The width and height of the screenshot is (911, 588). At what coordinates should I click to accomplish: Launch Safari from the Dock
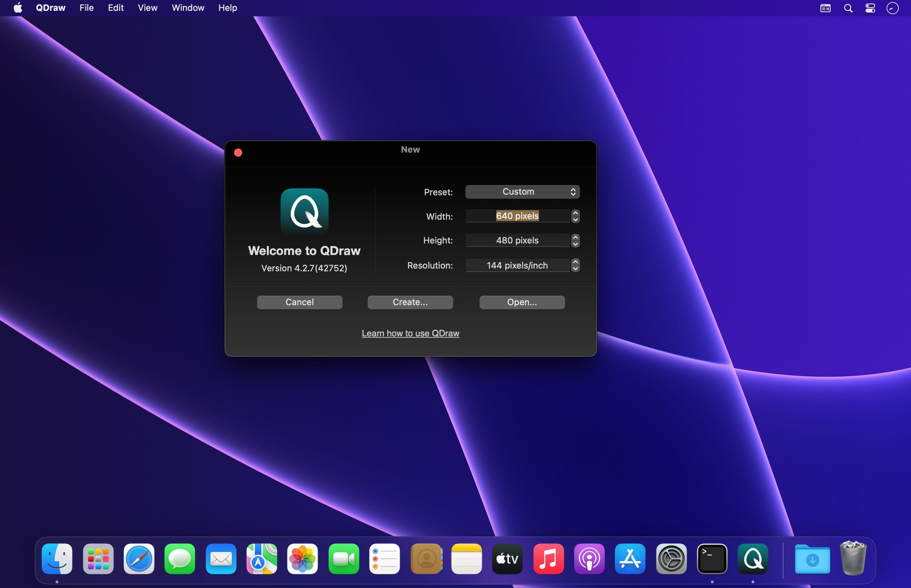tap(139, 559)
